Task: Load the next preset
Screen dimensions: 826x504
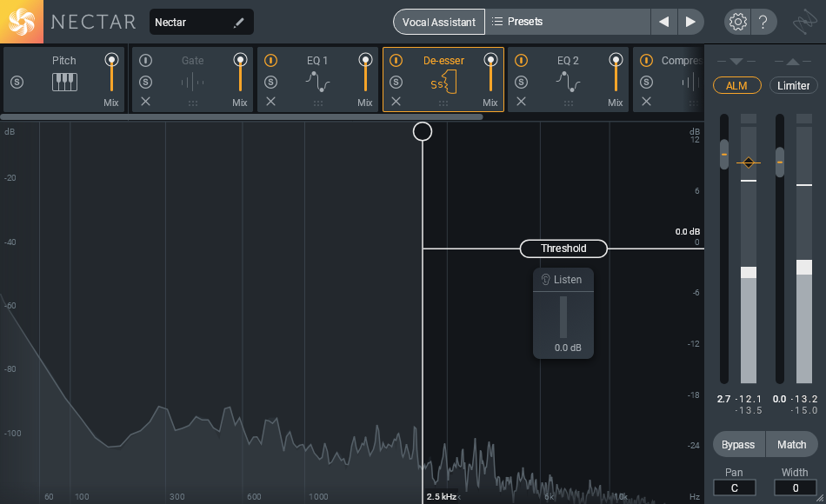Action: (690, 22)
